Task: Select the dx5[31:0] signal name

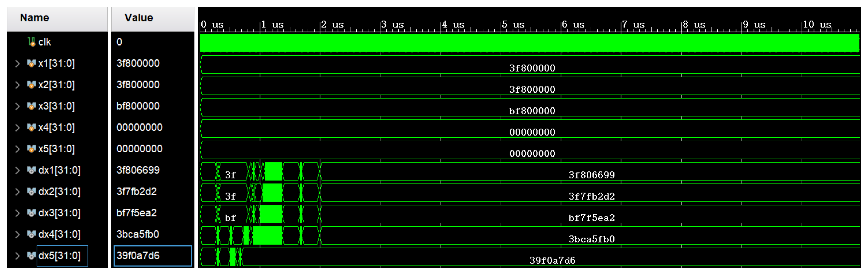Action: click(59, 256)
